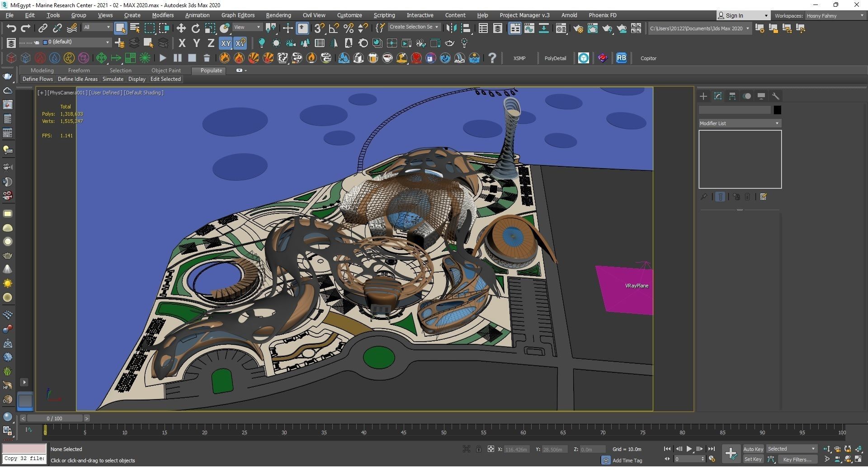
Task: Expand the Modifier List dropdown
Action: (740, 123)
